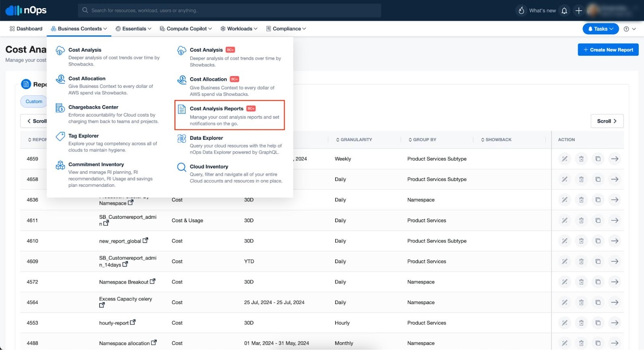Screen dimensions: 644x350
Task: Open Data Explorer menu entry
Action: 229,145
